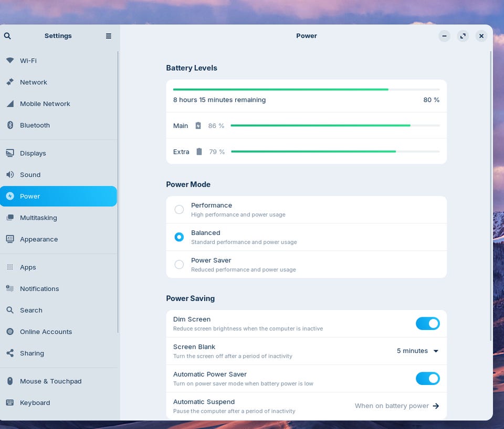Click the sidebar vertical scrollbar
Image resolution: width=504 pixels, height=429 pixels.
coord(118,192)
